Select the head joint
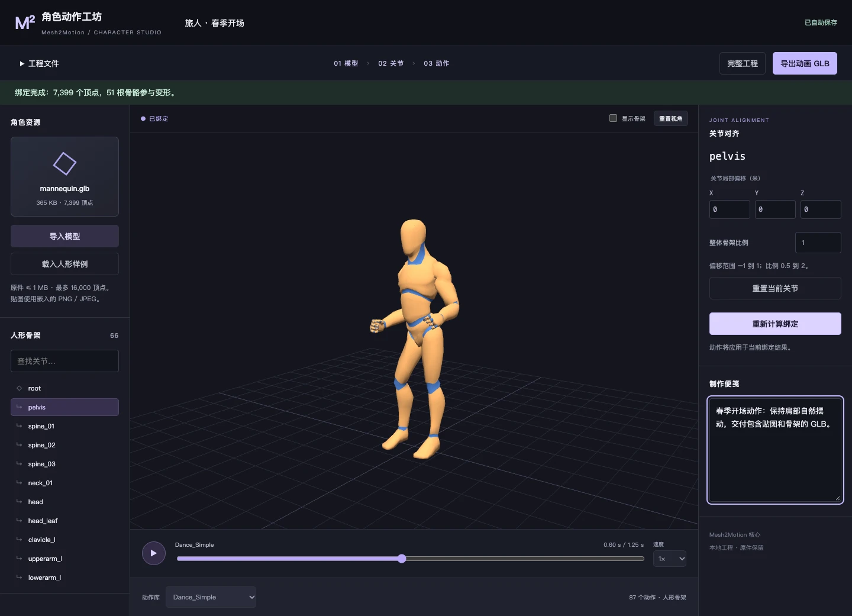 [64, 502]
